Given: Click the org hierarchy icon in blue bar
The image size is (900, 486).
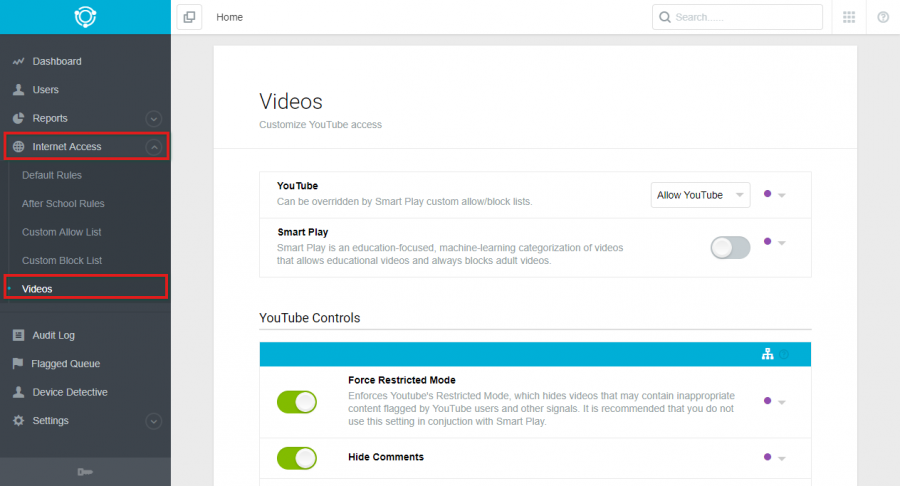Looking at the screenshot, I should tap(767, 354).
